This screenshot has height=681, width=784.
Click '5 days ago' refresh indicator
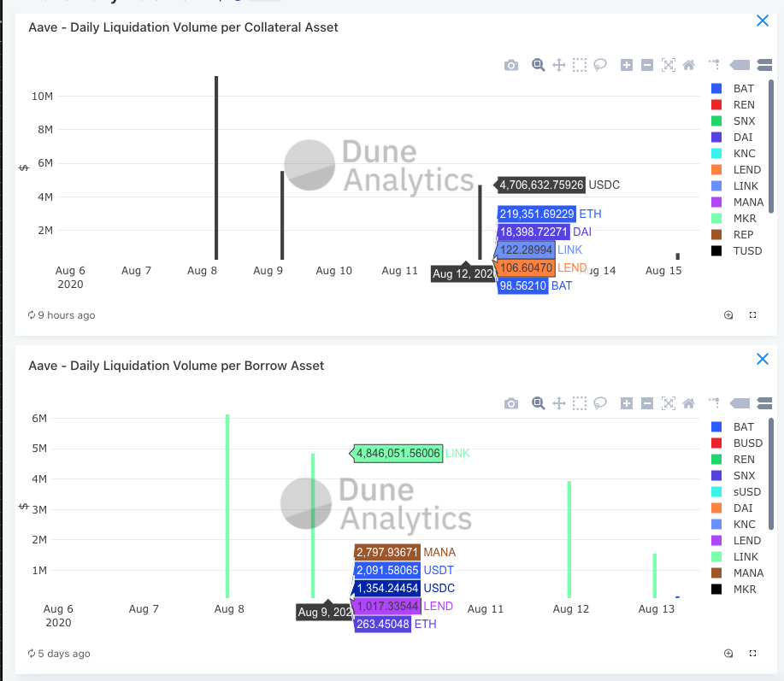pyautogui.click(x=59, y=654)
